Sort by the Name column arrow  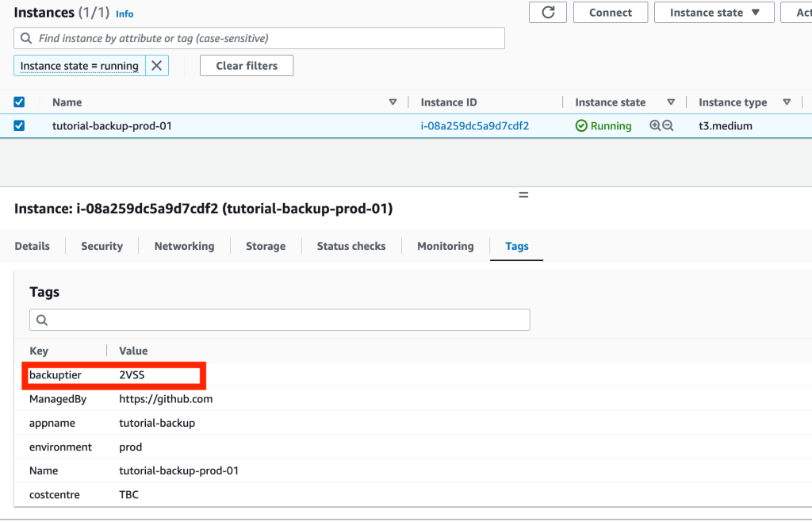(x=393, y=102)
